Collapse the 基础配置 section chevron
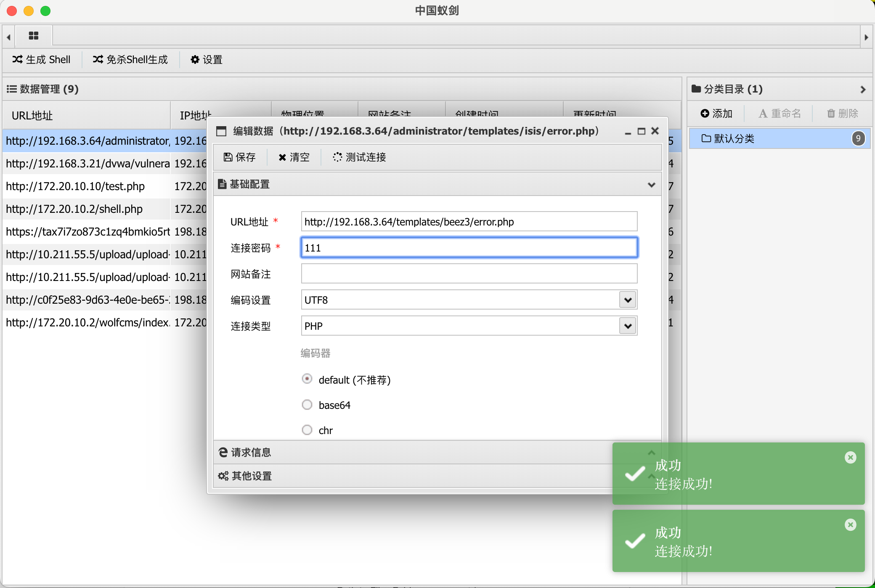875x588 pixels. click(651, 185)
